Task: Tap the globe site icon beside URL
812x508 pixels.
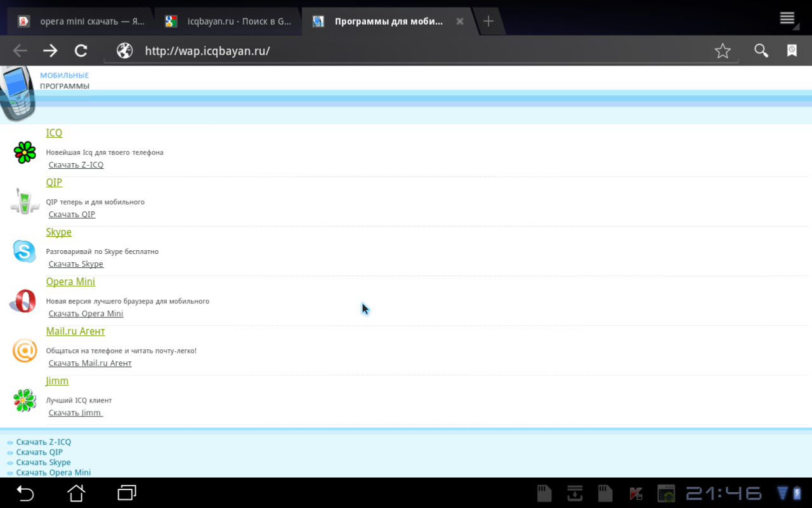Action: 125,51
